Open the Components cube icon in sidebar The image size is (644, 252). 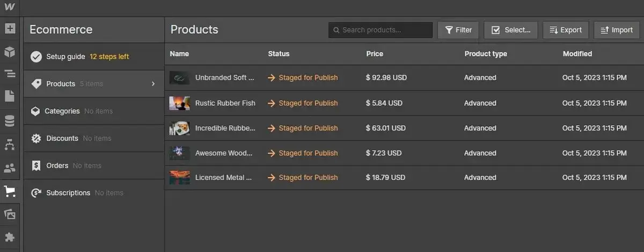tap(10, 52)
